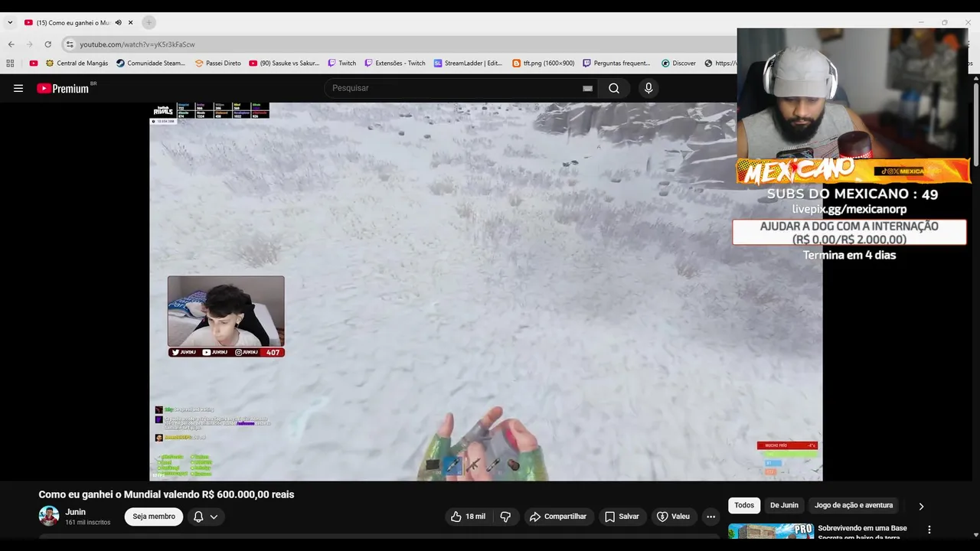Select the Todos filter chip
Image resolution: width=980 pixels, height=551 pixels.
[744, 505]
